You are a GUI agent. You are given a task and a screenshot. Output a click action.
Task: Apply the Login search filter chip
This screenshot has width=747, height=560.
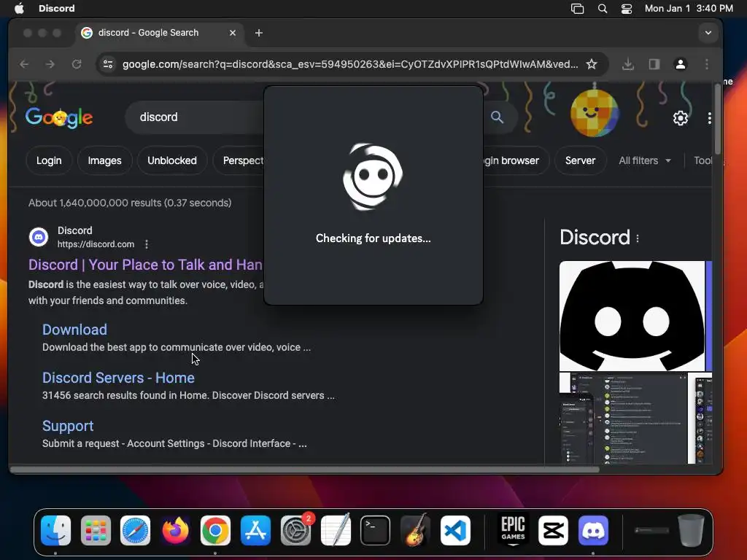point(49,160)
